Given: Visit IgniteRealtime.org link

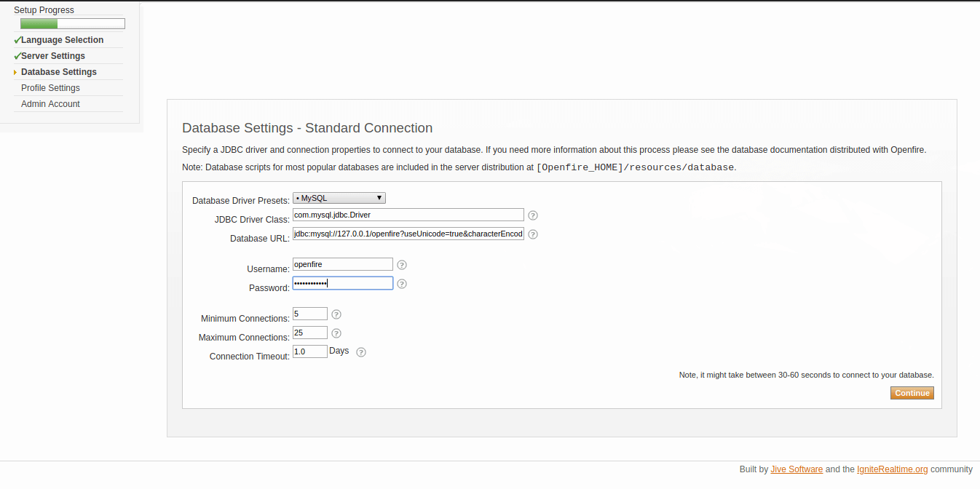Looking at the screenshot, I should [x=892, y=469].
